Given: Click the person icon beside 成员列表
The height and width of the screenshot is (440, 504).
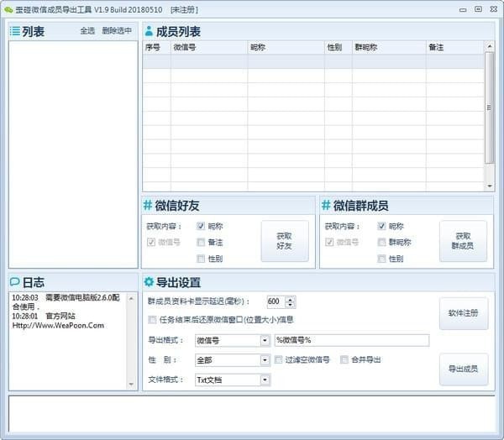Looking at the screenshot, I should click(x=149, y=31).
